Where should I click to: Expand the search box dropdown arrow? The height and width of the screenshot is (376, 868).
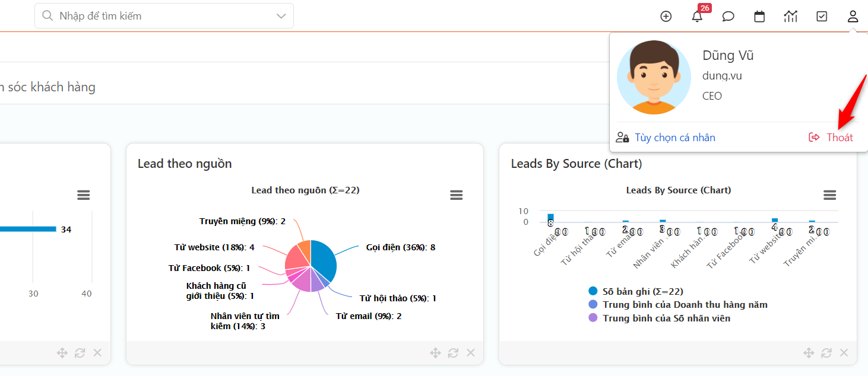[281, 16]
